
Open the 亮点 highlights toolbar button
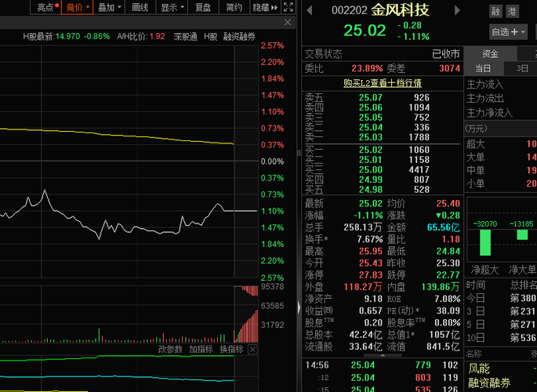[46, 7]
